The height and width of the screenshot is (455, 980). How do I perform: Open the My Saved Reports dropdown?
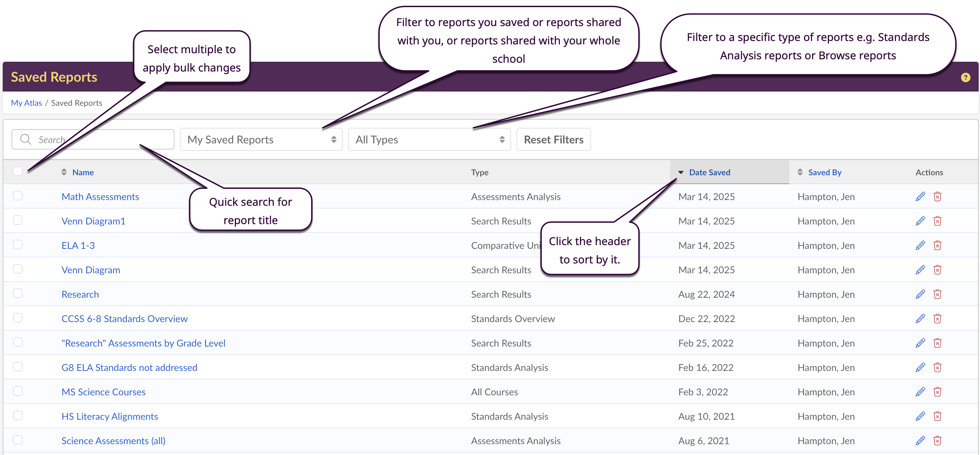pos(261,139)
